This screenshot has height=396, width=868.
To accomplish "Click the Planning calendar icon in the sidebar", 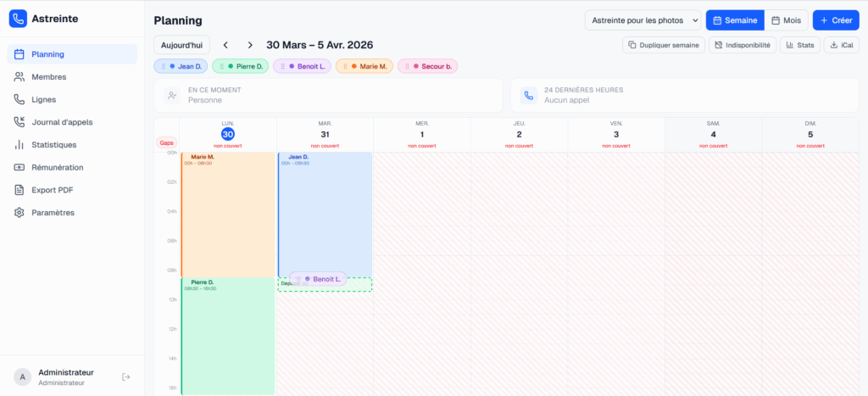I will tap(19, 54).
